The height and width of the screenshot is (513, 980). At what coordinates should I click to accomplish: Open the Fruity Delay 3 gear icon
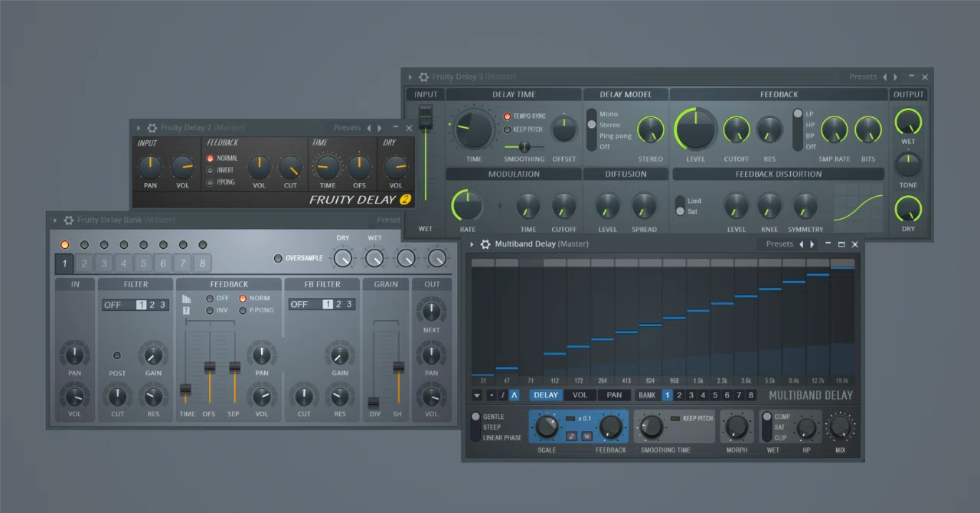pos(423,77)
